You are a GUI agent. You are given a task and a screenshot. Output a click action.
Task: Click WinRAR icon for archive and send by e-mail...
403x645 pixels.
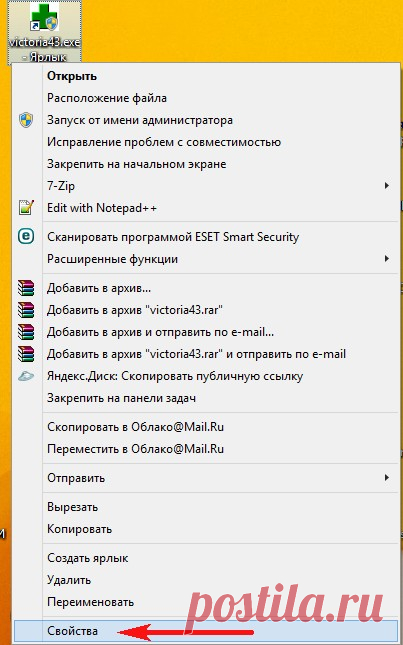click(26, 332)
